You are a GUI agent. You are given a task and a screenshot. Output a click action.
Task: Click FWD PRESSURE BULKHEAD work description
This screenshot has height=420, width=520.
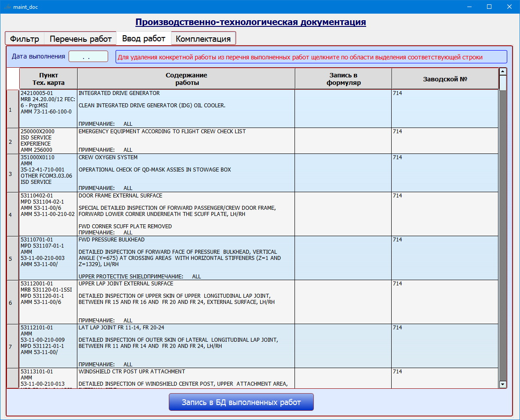coord(186,258)
